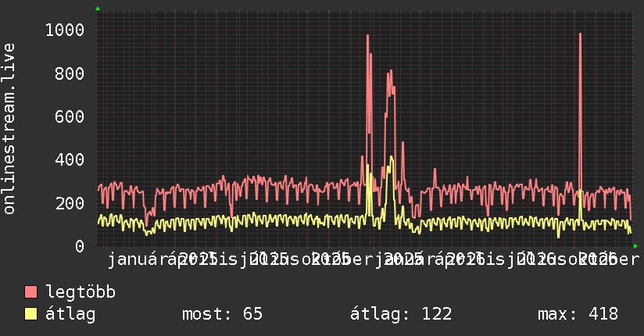Click the 600 y-axis label
Screen dimensions: 644x336
70,116
